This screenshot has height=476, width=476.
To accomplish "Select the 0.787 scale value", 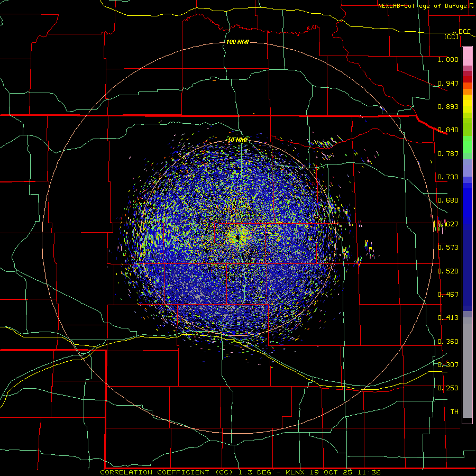I will tap(448, 153).
